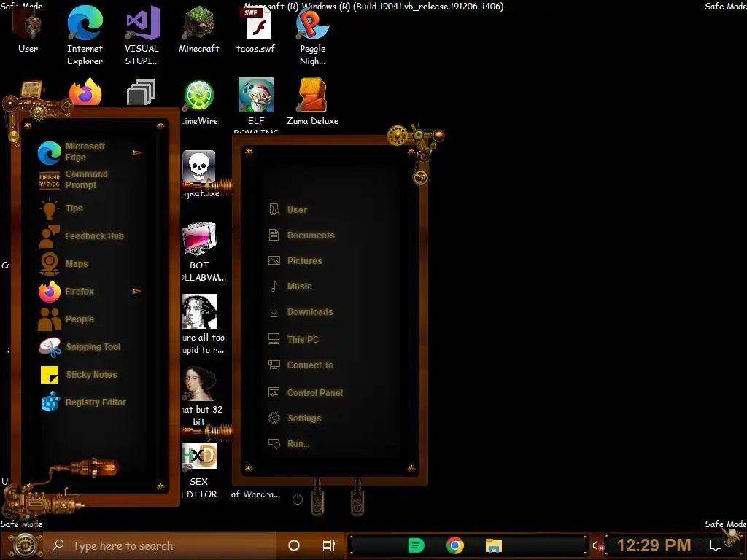Image resolution: width=747 pixels, height=560 pixels.
Task: Click Connect To in the Start menu
Action: [301, 365]
